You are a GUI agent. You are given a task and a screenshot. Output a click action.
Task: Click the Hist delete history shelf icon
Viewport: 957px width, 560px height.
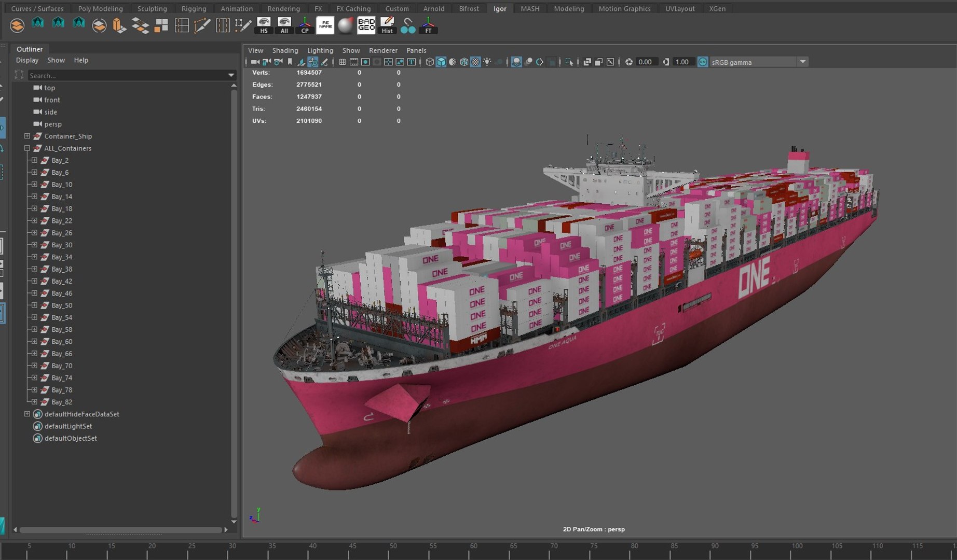[x=387, y=25]
